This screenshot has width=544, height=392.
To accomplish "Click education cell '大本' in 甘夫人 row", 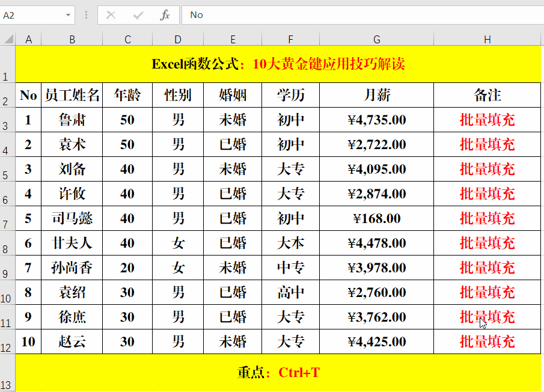I will tap(290, 243).
